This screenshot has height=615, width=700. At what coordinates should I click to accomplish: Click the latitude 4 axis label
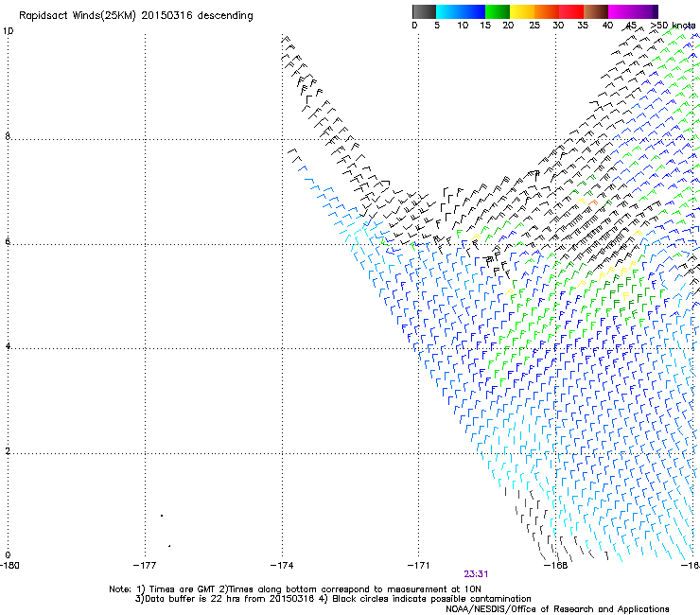click(x=8, y=345)
